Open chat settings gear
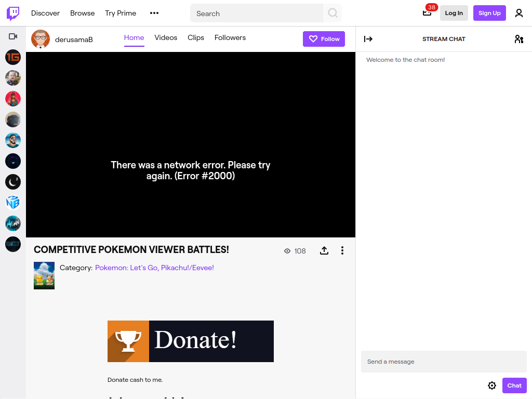This screenshot has height=399, width=532. tap(492, 385)
